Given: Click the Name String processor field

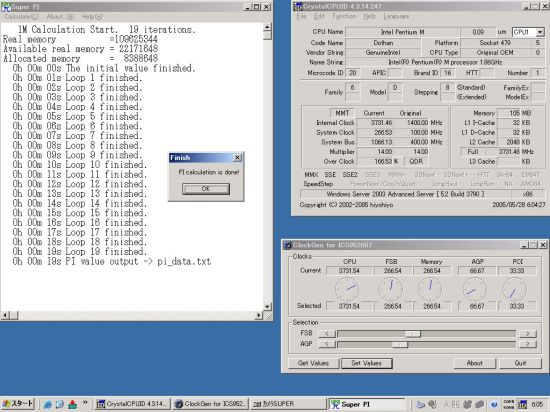Looking at the screenshot, I should pyautogui.click(x=444, y=62).
